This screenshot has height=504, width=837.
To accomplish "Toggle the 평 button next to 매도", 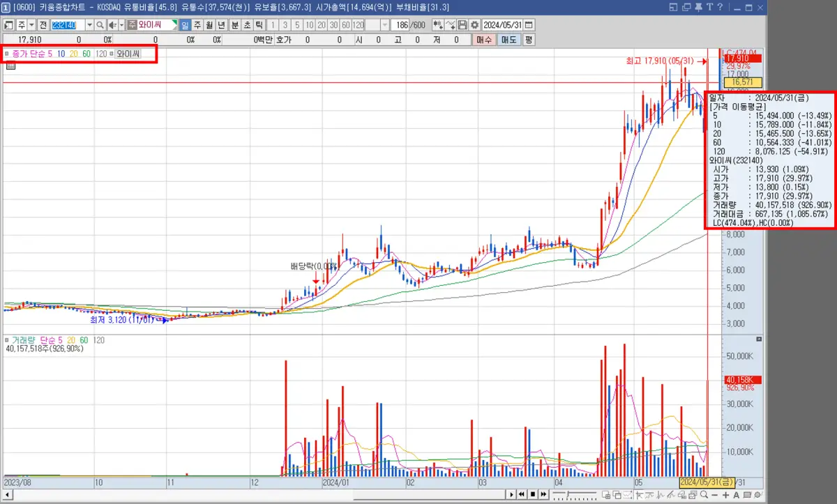I will [529, 40].
